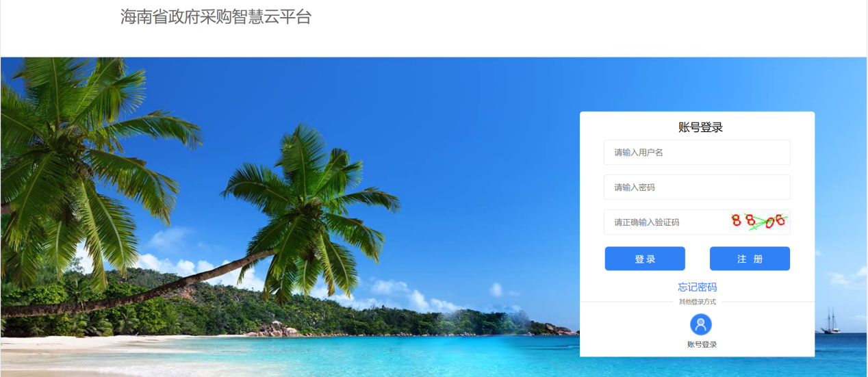868x377 pixels.
Task: Open the 忘记密码 forgot password link
Action: (698, 287)
